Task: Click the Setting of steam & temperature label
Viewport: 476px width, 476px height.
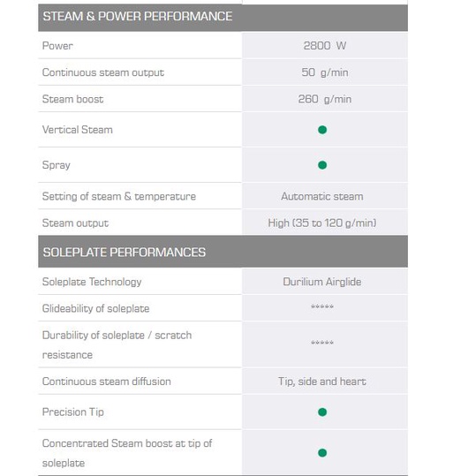Action: point(119,196)
